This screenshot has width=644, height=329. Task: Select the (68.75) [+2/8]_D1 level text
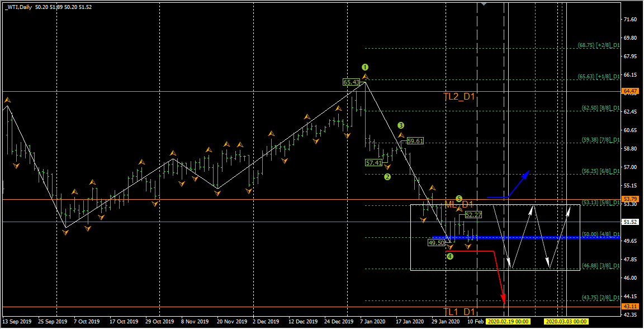[598, 45]
